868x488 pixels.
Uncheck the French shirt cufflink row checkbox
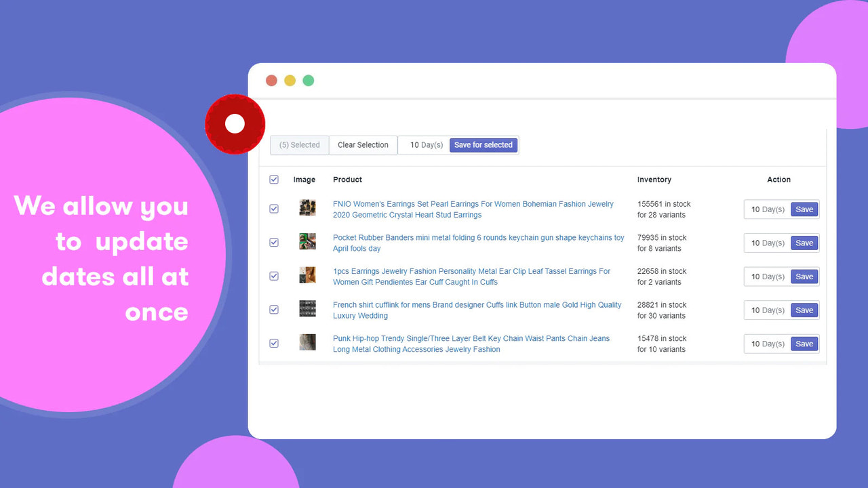(x=274, y=310)
